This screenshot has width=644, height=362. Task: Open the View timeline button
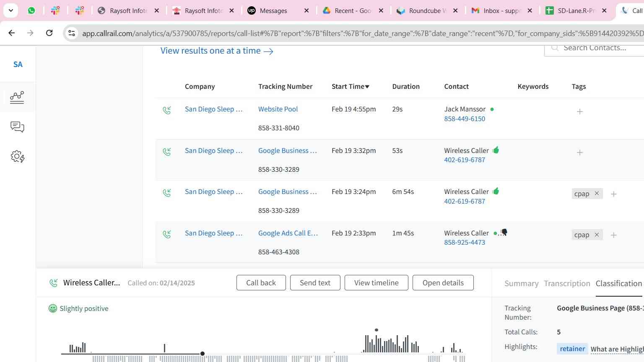(377, 283)
